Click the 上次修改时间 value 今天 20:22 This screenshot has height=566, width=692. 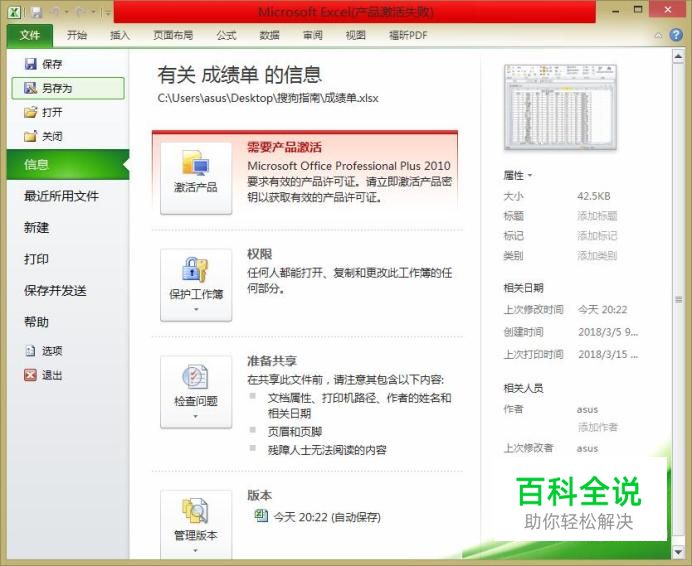[602, 309]
